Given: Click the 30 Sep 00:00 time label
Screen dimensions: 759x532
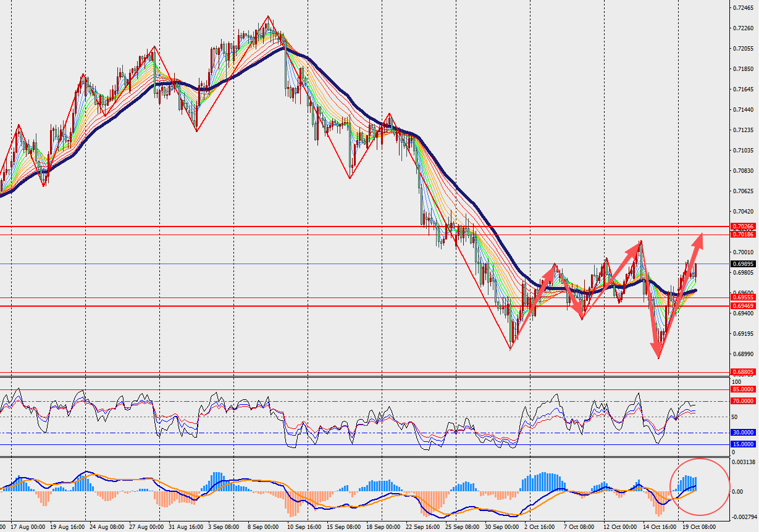Looking at the screenshot, I should [x=501, y=528].
